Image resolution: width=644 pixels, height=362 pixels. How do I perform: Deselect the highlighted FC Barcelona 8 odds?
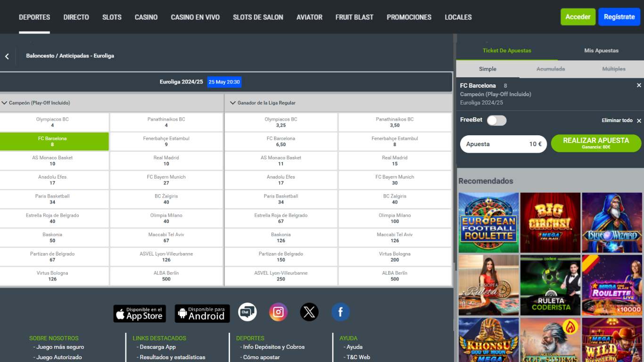(54, 141)
